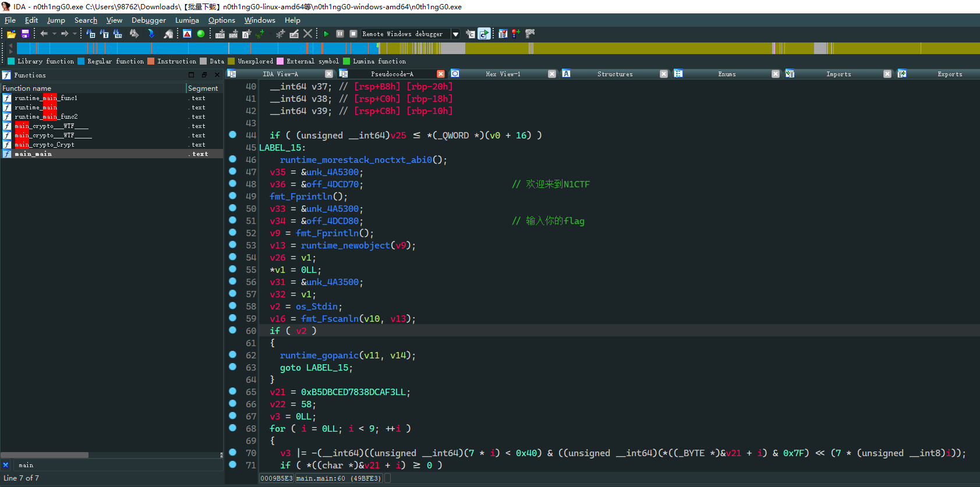Click the save database floppy icon
Viewport: 980px width, 487px height.
coord(25,34)
